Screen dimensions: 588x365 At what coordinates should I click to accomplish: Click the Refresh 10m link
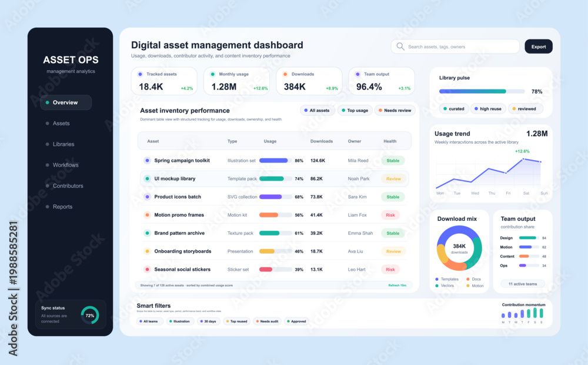point(397,286)
